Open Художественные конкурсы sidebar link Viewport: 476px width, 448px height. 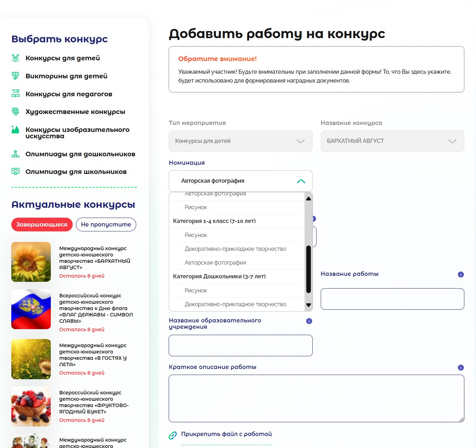click(75, 112)
